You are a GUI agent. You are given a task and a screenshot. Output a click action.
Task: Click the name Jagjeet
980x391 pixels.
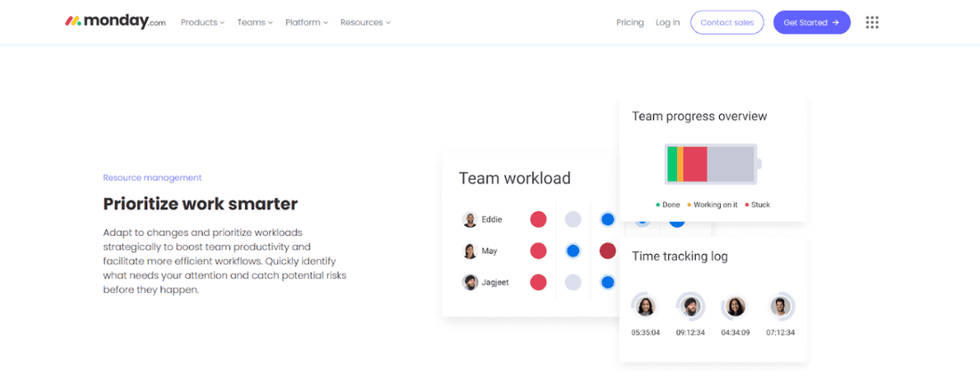[x=495, y=283]
